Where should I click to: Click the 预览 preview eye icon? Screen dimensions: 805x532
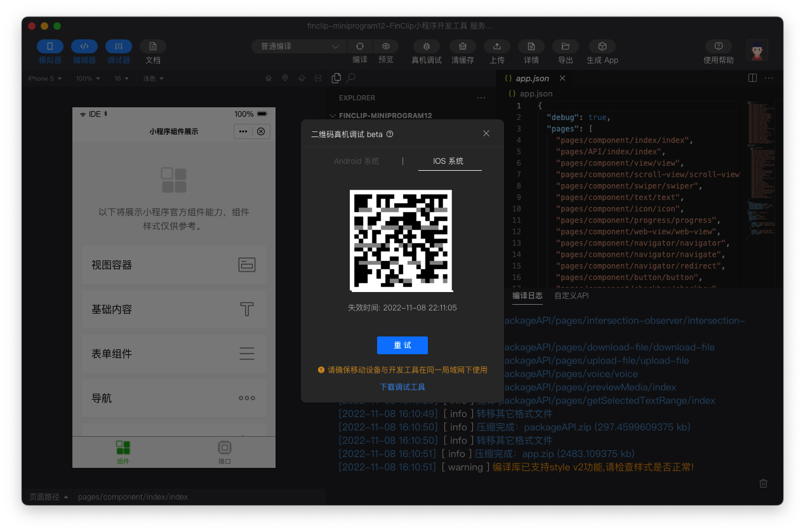click(x=386, y=46)
